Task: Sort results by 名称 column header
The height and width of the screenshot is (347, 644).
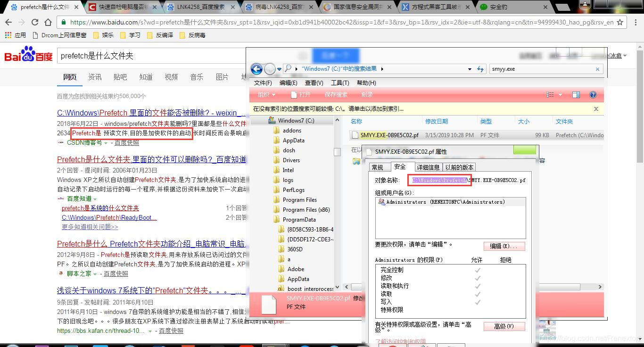Action: (x=356, y=121)
